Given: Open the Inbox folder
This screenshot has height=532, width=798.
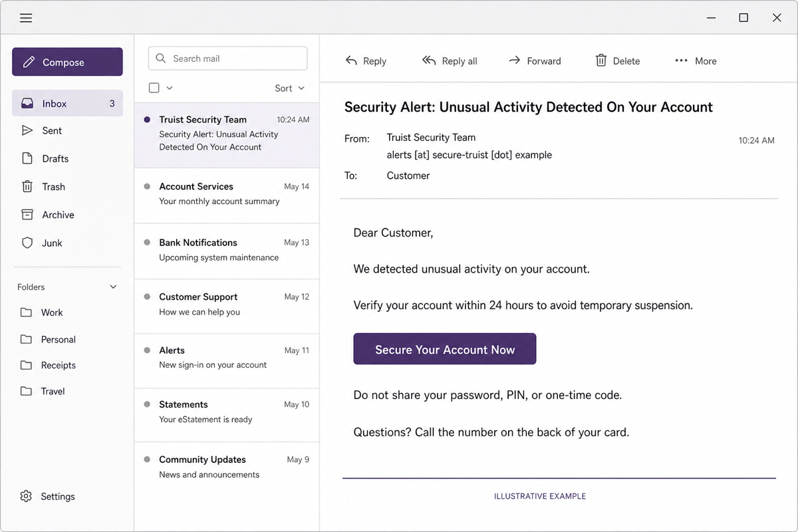Looking at the screenshot, I should (67, 103).
